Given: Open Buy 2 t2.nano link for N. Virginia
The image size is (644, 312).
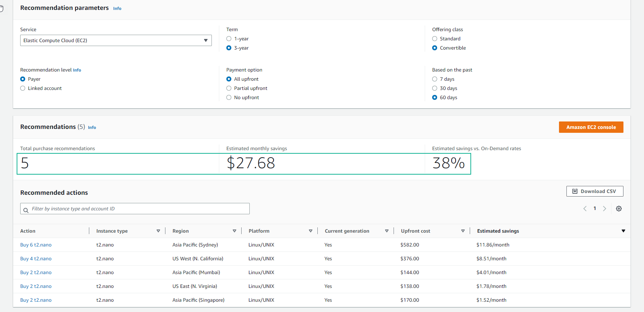Looking at the screenshot, I should pyautogui.click(x=36, y=286).
